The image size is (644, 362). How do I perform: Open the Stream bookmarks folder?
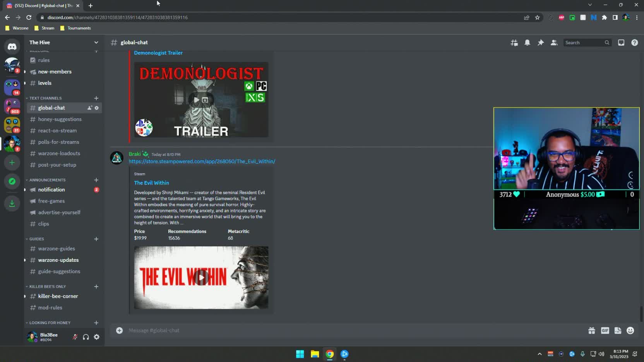44,28
